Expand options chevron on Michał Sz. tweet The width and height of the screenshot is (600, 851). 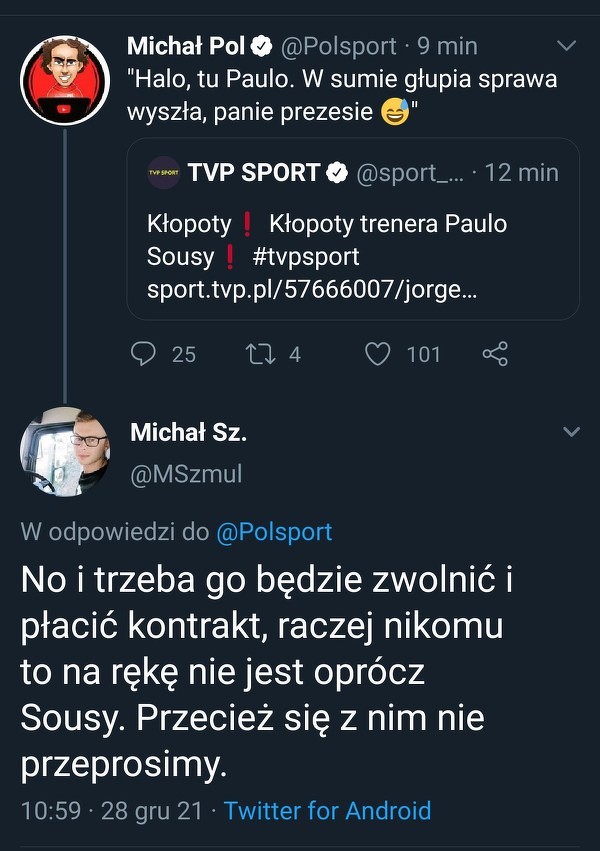(x=571, y=432)
